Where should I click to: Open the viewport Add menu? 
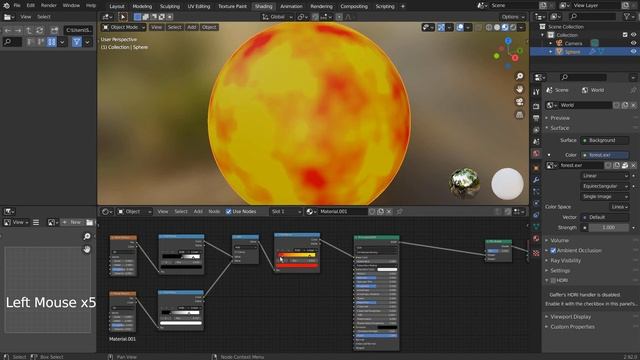pyautogui.click(x=191, y=27)
